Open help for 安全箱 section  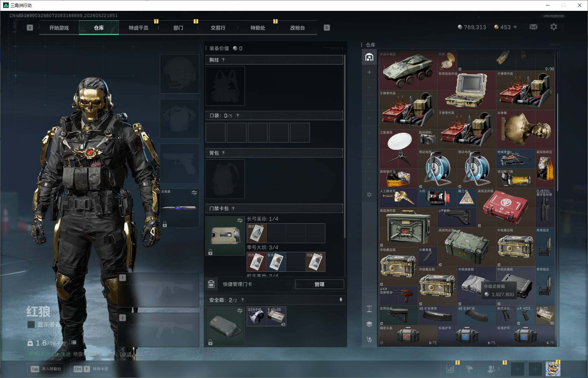click(x=243, y=300)
